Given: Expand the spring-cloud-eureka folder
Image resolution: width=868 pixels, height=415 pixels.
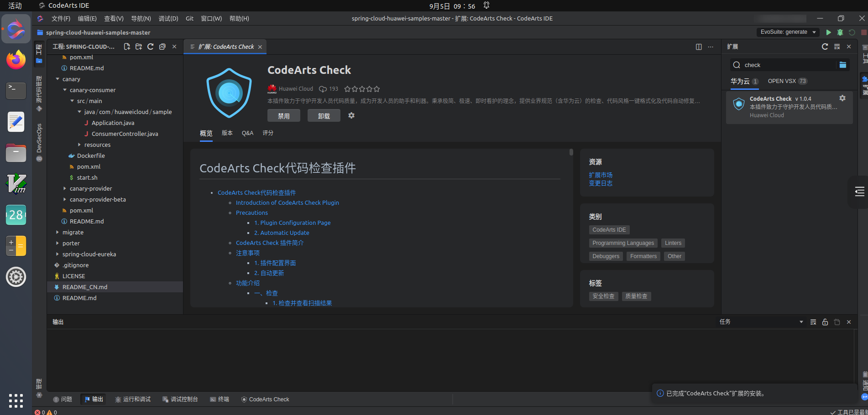Looking at the screenshot, I should coord(58,254).
